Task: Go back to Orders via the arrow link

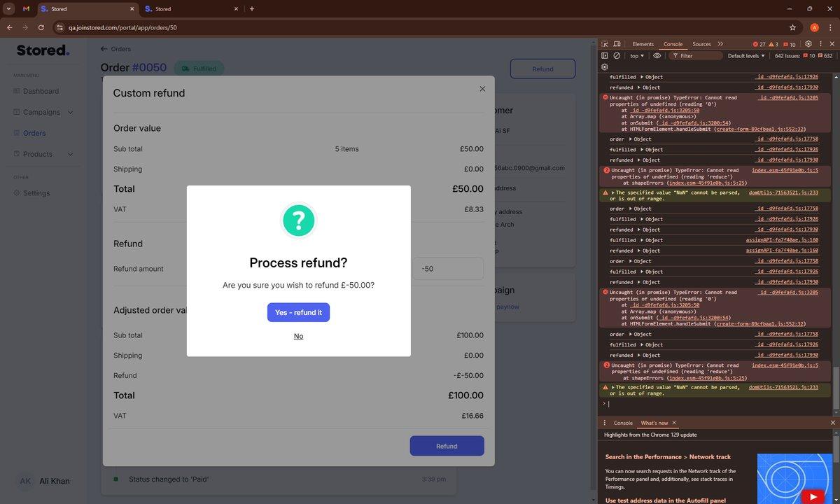Action: pos(115,49)
